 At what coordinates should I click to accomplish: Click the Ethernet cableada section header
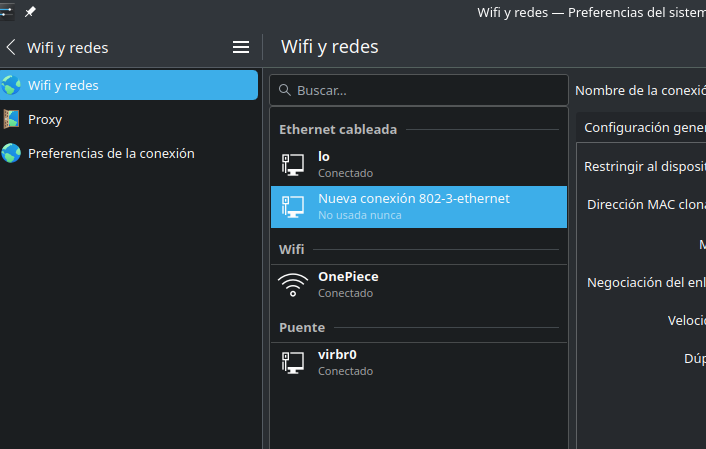pos(338,130)
